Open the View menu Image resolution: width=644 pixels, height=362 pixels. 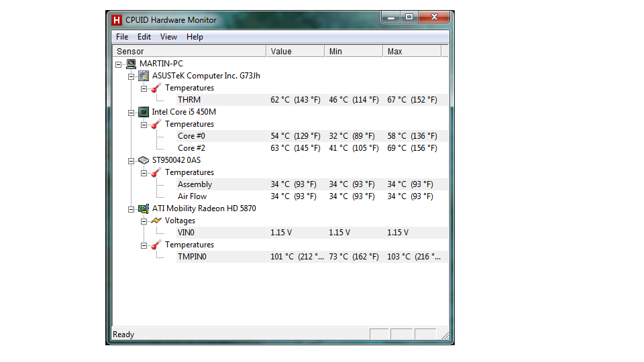[168, 37]
